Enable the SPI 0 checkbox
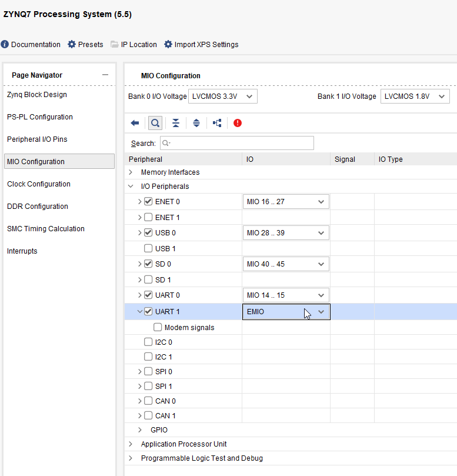The width and height of the screenshot is (457, 476). click(148, 371)
